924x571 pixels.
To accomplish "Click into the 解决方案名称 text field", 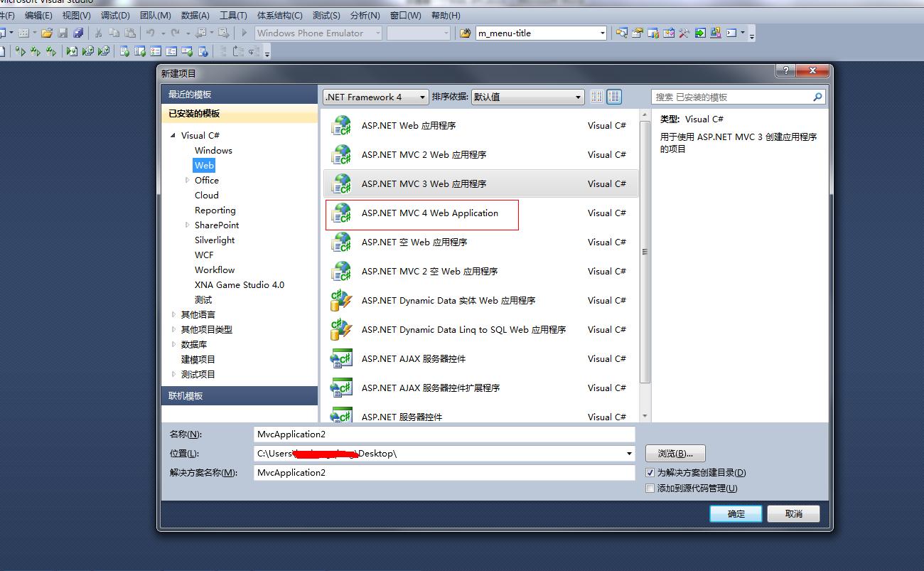I will tap(444, 473).
